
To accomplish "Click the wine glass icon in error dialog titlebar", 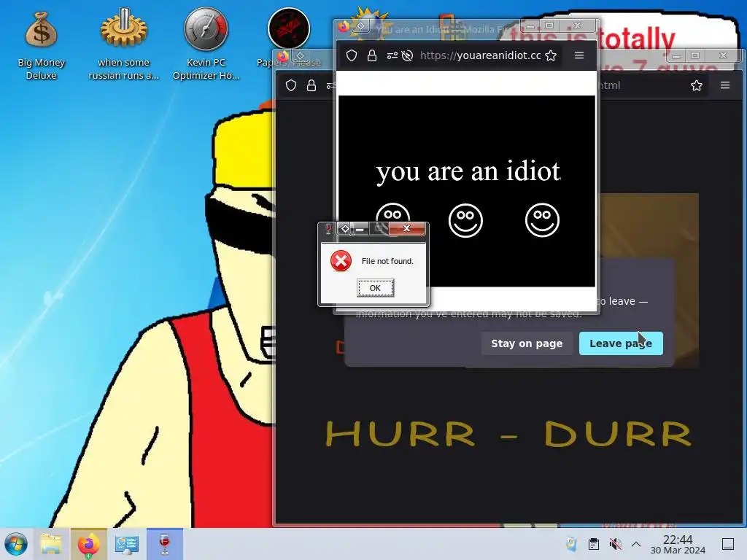I will pos(328,229).
